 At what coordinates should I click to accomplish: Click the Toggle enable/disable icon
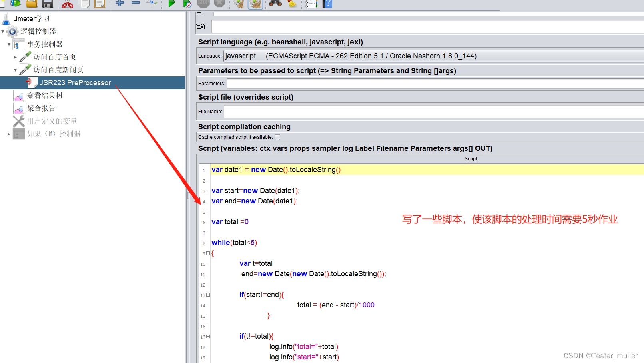point(152,3)
